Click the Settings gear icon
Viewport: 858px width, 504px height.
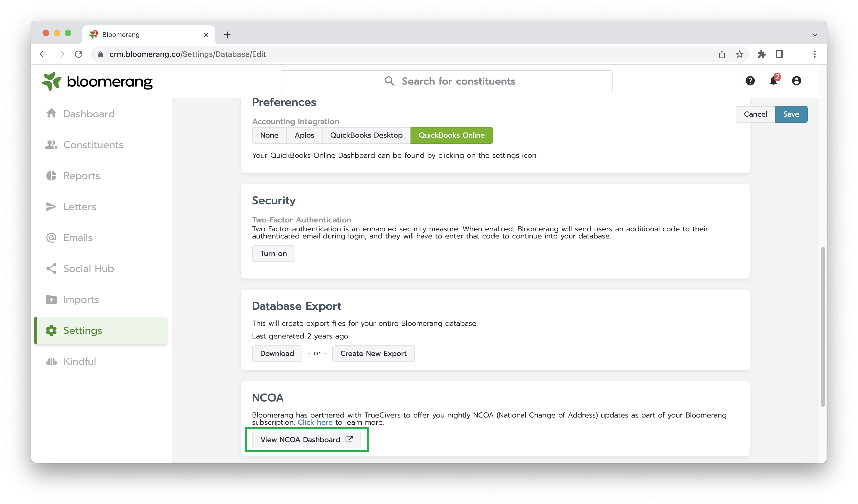[51, 330]
